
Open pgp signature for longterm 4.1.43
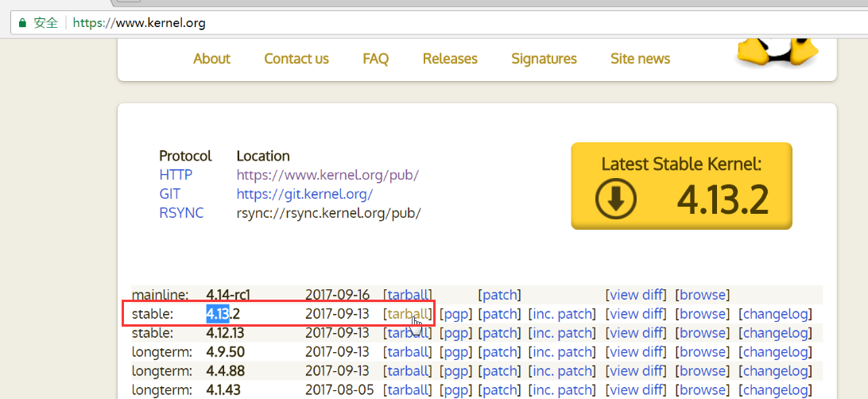(x=455, y=389)
